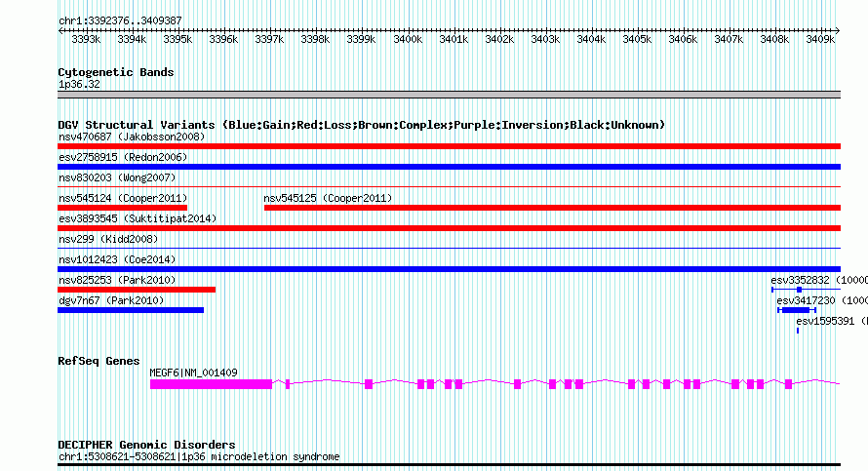This screenshot has width=868, height=471.
Task: Select the red esv3893545 Suktitipat2014 bar
Action: (449, 228)
